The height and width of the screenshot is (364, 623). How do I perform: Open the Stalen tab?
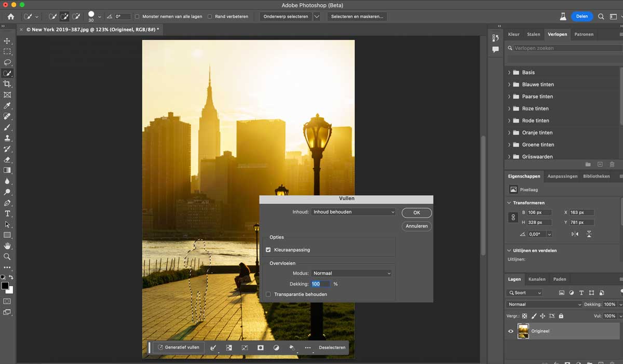(x=533, y=34)
